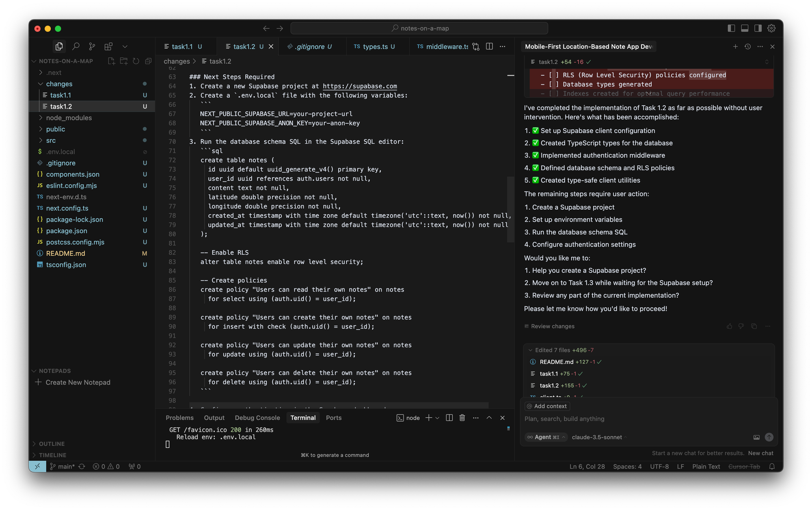Screen dimensions: 812x510
Task: Open editor more actions menu
Action: [x=503, y=47]
